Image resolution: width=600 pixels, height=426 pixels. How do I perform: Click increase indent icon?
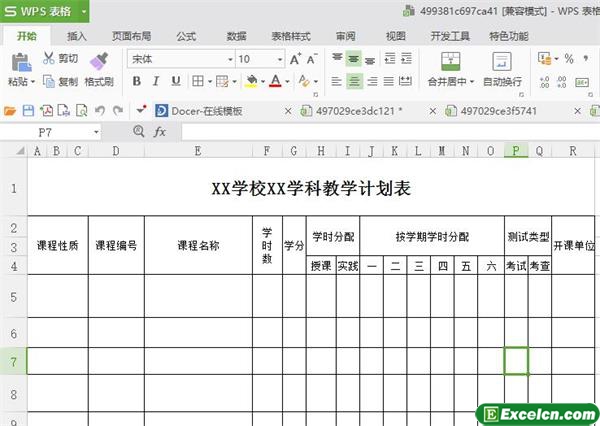coord(406,59)
